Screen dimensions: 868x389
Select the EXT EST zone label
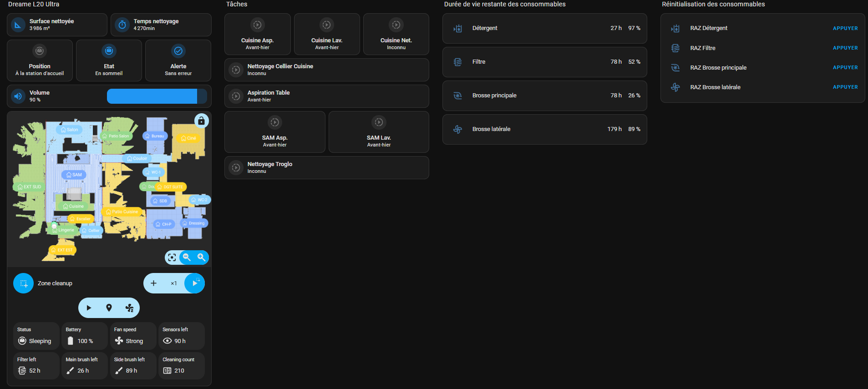tap(62, 250)
